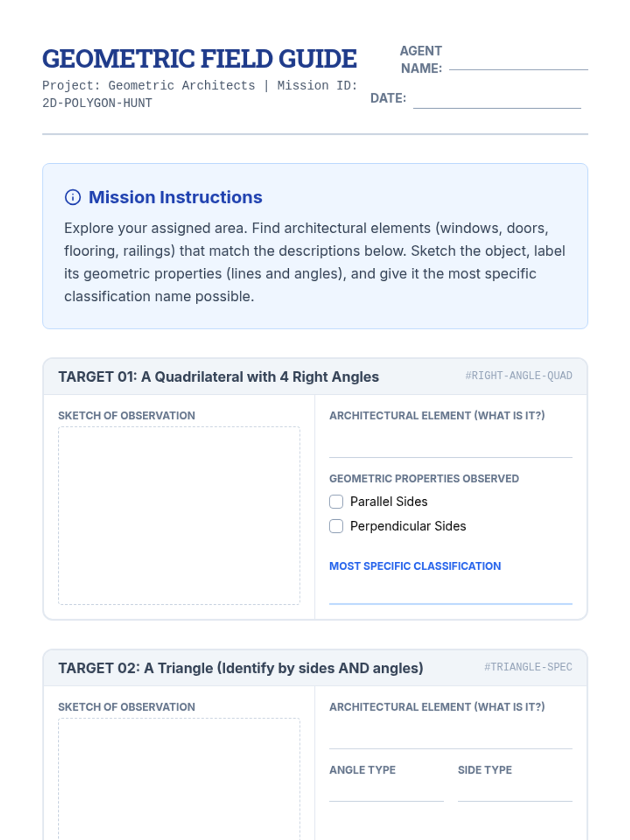Click the Geometric Field Guide title
Image resolution: width=630 pixels, height=840 pixels.
point(199,59)
